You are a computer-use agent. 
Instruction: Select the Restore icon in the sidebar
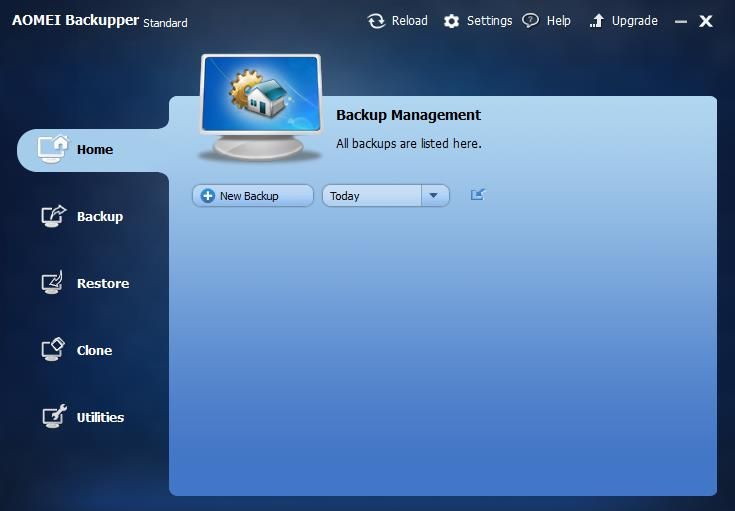53,283
